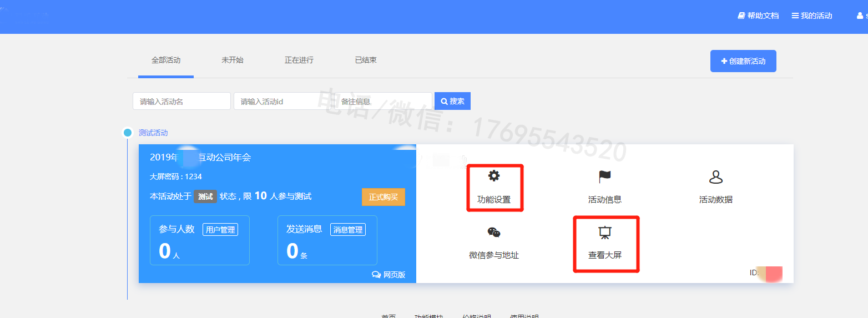Image resolution: width=868 pixels, height=318 pixels.
Task: Click the 大屏密码 : 1234 text
Action: (176, 176)
